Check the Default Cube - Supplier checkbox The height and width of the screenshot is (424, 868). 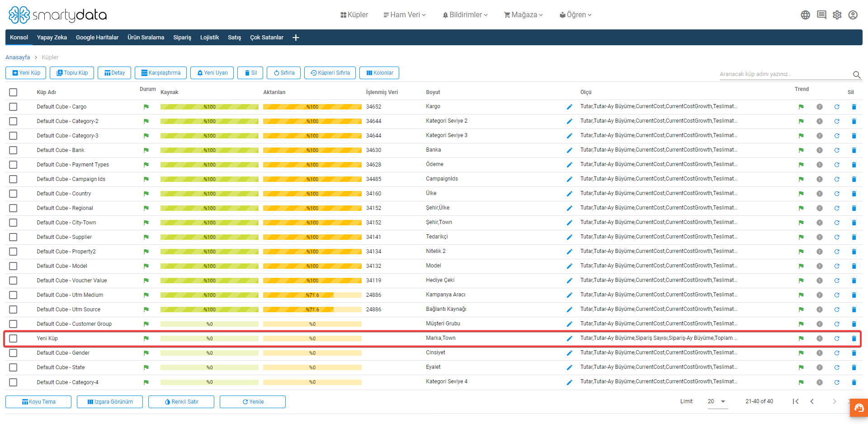click(13, 237)
